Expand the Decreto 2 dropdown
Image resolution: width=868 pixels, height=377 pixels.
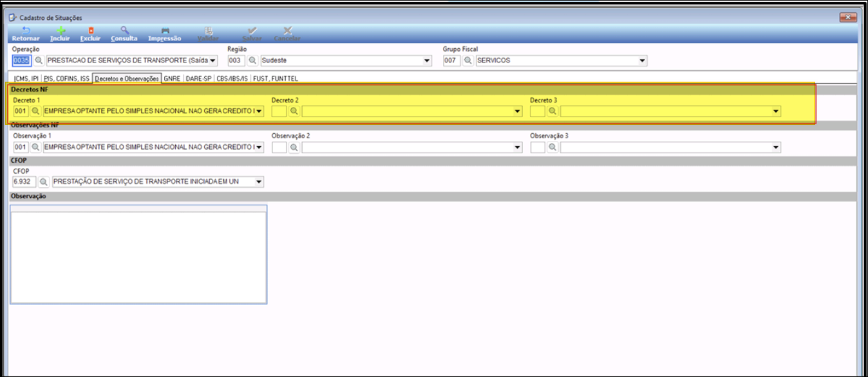tap(518, 111)
